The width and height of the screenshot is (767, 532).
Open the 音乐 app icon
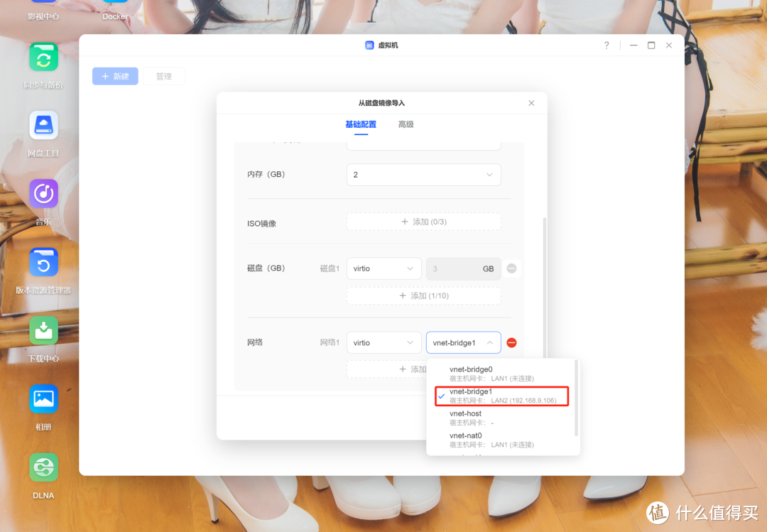43,194
